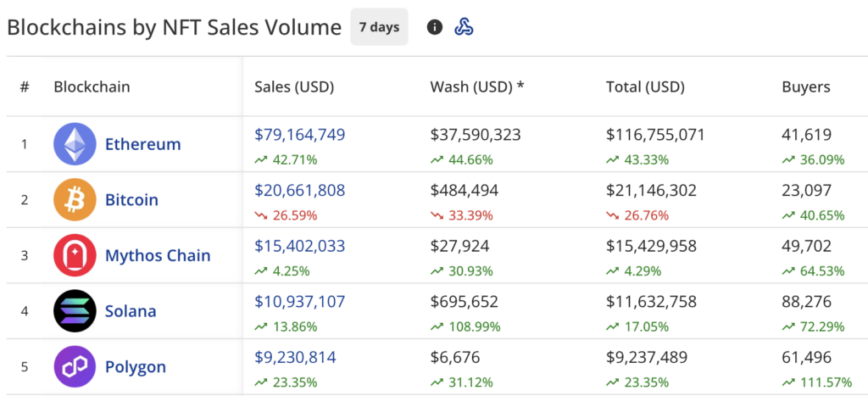
Task: Click the info circle icon
Action: [435, 27]
